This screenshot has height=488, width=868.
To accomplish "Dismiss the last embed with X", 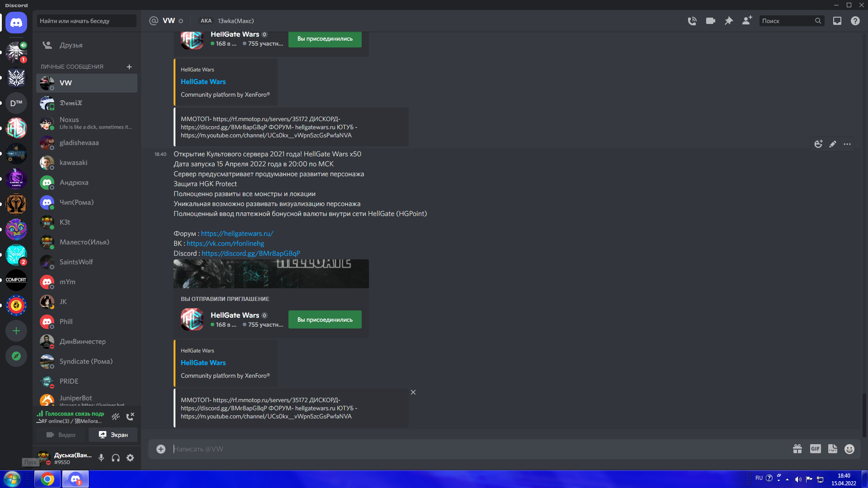I will coord(413,392).
